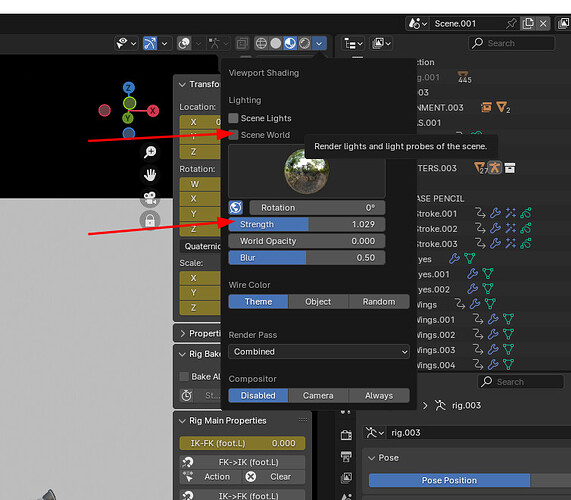Click the zoom magnifier viewport control
This screenshot has height=500, width=571.
[150, 152]
